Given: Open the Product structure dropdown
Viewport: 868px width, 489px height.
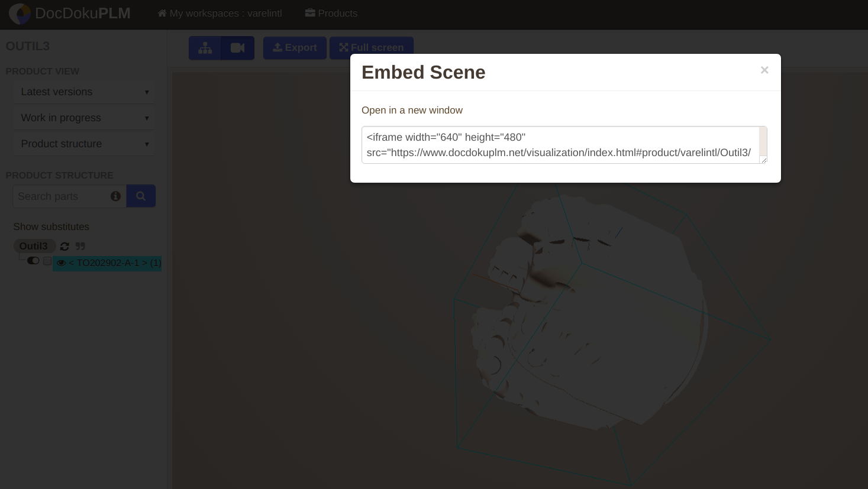Looking at the screenshot, I should coord(84,144).
